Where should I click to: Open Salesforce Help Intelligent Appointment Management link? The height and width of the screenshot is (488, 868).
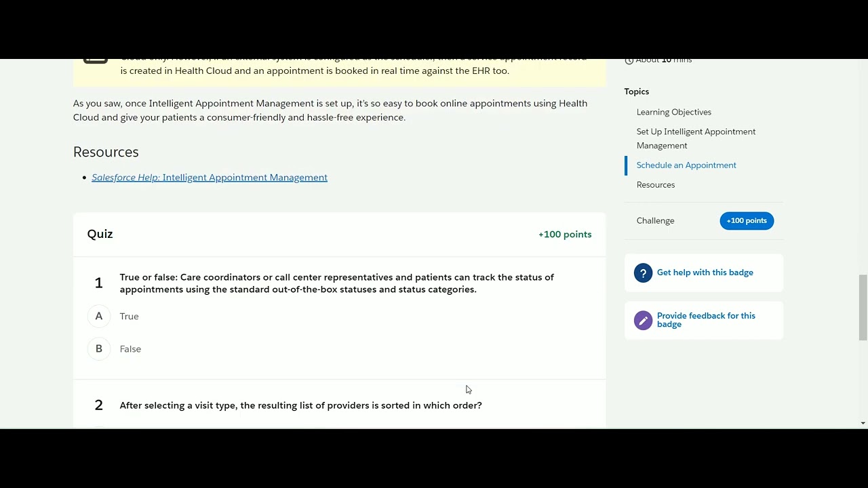click(210, 178)
